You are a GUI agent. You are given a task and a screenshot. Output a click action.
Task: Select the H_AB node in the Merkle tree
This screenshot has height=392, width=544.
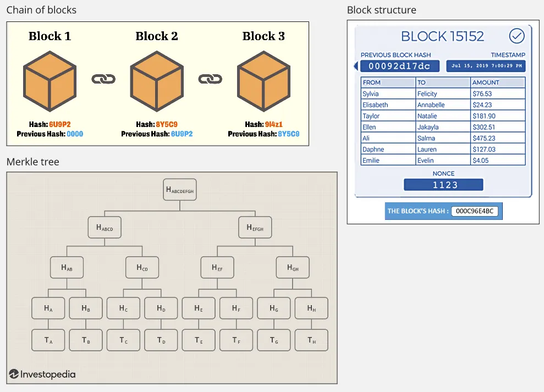pos(67,267)
